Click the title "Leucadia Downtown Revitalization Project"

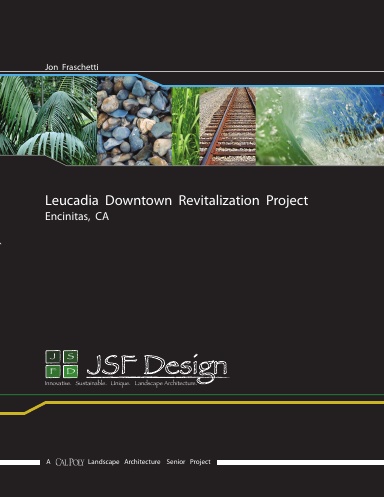click(177, 201)
